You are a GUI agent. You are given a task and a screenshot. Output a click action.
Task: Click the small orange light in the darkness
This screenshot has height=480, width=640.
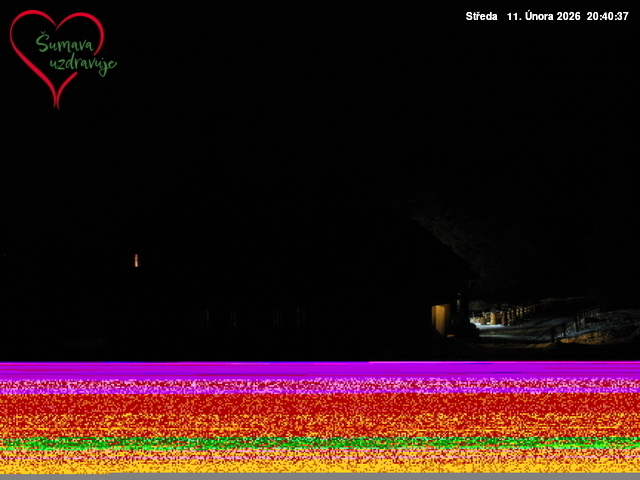tap(136, 260)
